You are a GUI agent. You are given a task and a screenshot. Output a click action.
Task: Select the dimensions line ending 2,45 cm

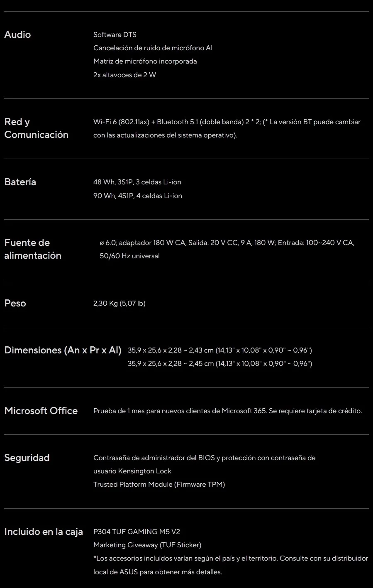tap(220, 363)
